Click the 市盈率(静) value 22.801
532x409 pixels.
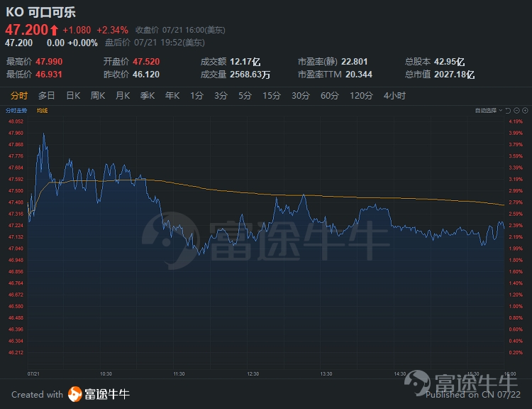coord(354,62)
